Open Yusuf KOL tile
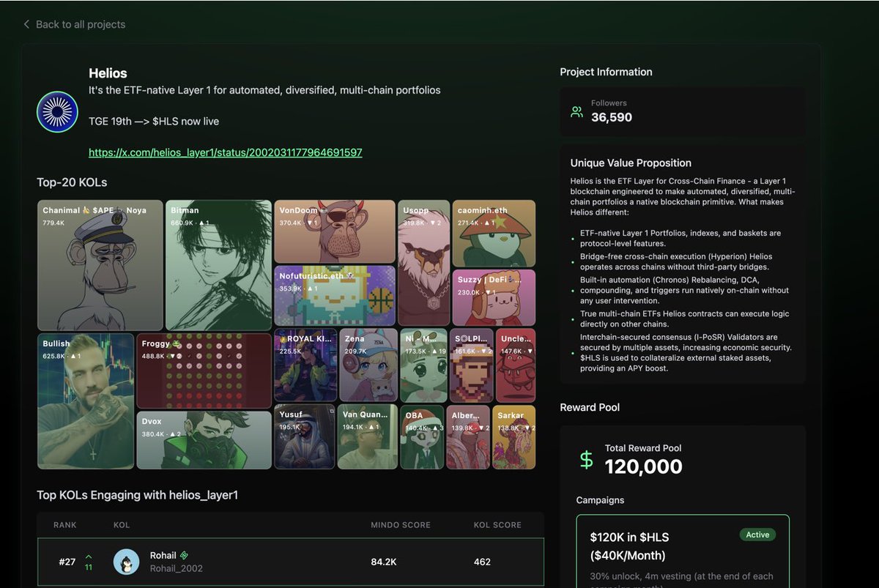Screen dimensions: 879x588 305,436
